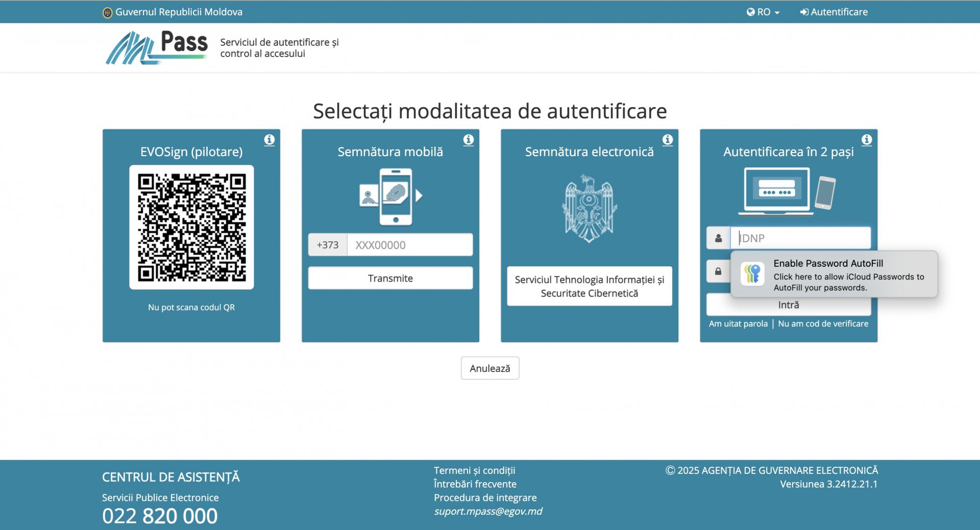The image size is (980, 530).
Task: Focus the phone number field XXX00000
Action: (x=410, y=245)
